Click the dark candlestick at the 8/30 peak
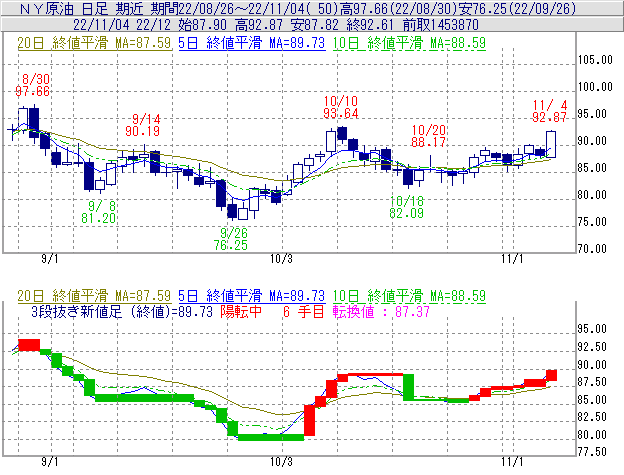Viewport: 624px width, 475px height. point(34,123)
